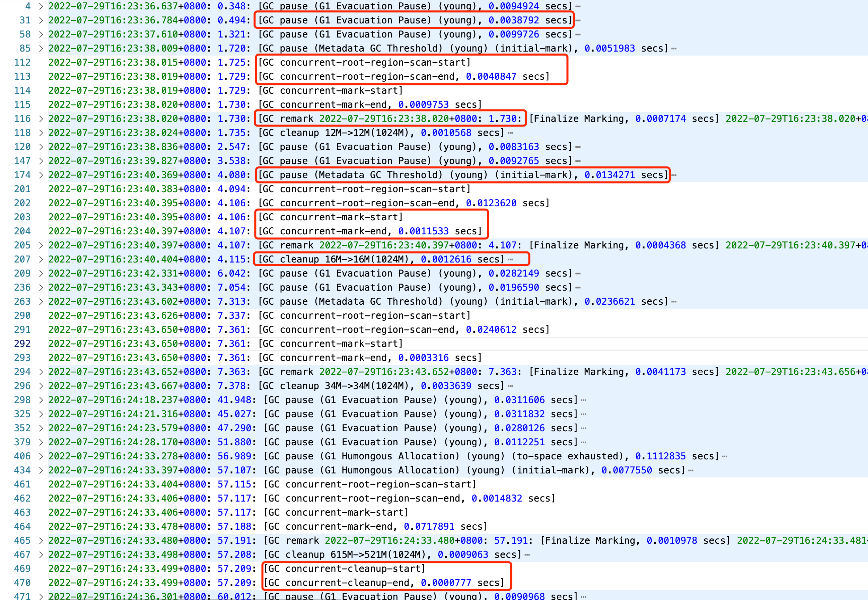Click ellipsis at end of line 406
Image resolution: width=868 pixels, height=600 pixels.
coord(725,456)
